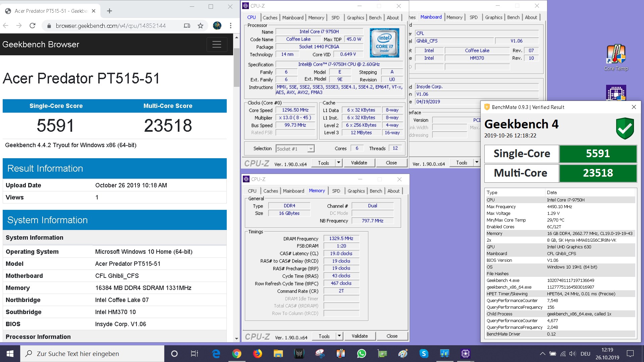Screen dimensions: 644x362
Task: Click down arrow of the Chrome page scrollbar
Action: pyautogui.click(x=236, y=339)
